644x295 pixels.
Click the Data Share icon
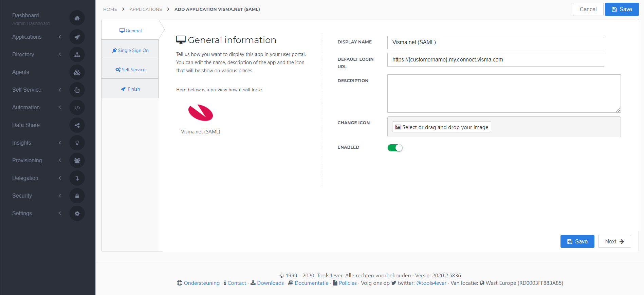77,125
